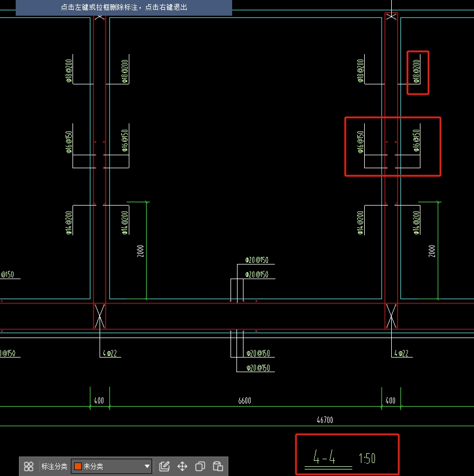Screen dimensions: 474x476
Task: Click the 400 dimension under right wall
Action: pyautogui.click(x=391, y=401)
